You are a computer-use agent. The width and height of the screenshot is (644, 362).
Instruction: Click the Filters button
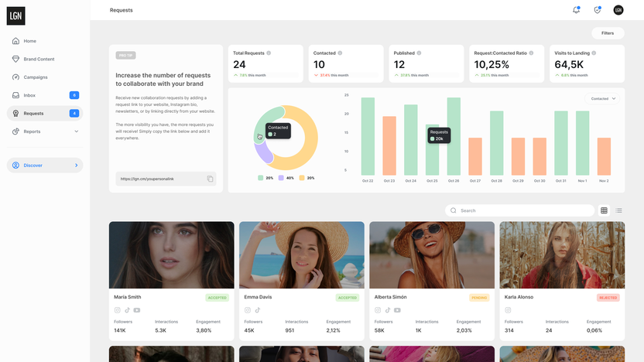click(x=608, y=33)
